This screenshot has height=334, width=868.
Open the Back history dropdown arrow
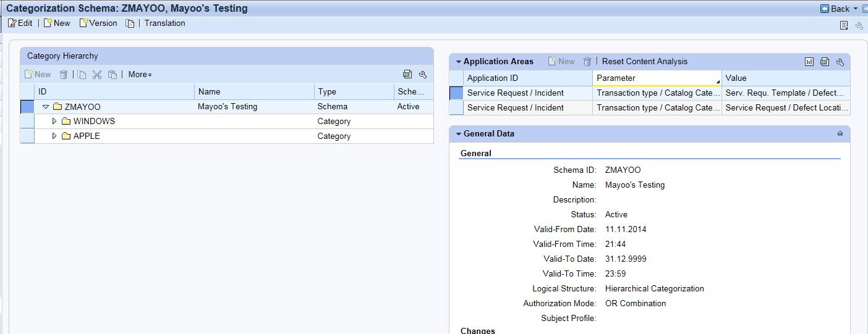click(x=856, y=9)
